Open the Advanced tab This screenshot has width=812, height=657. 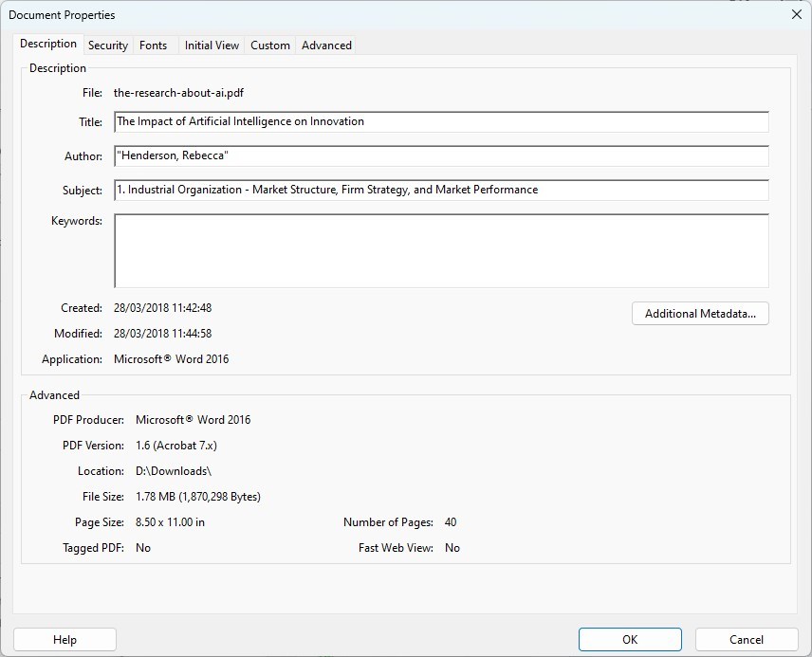click(326, 46)
